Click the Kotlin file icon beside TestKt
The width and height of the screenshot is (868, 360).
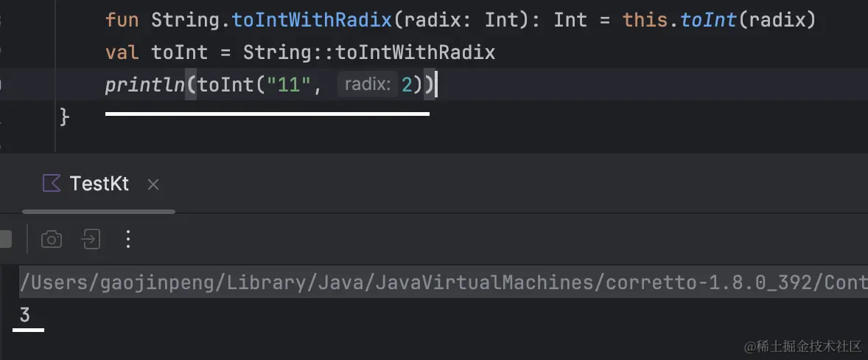point(52,184)
